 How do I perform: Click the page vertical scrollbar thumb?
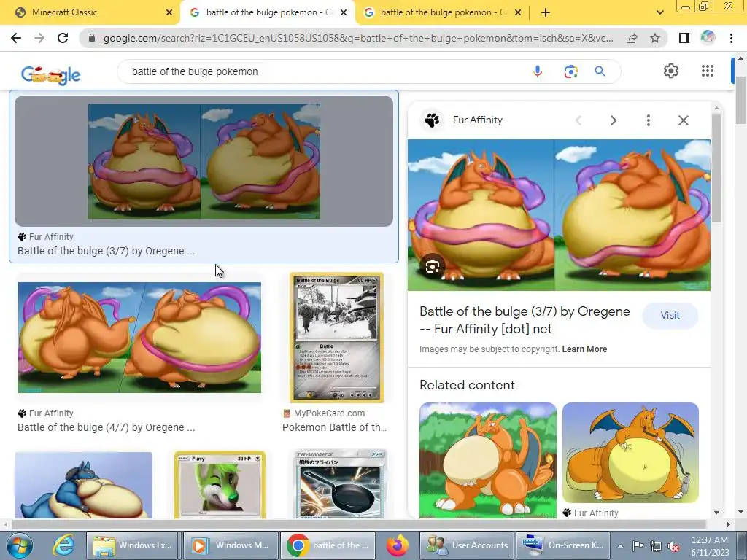[741, 100]
